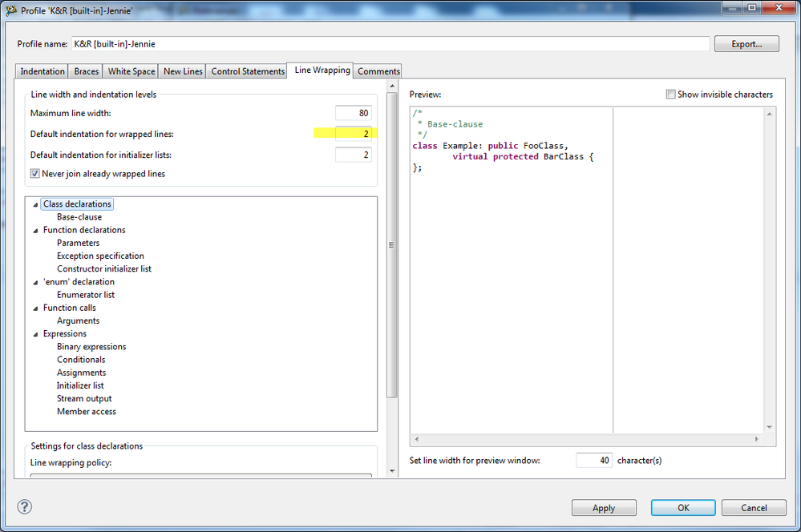Click the Export... button
Image resolution: width=801 pixels, height=532 pixels.
746,44
